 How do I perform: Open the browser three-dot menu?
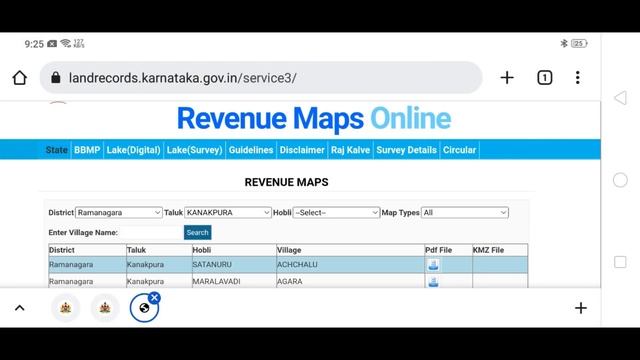pyautogui.click(x=578, y=78)
